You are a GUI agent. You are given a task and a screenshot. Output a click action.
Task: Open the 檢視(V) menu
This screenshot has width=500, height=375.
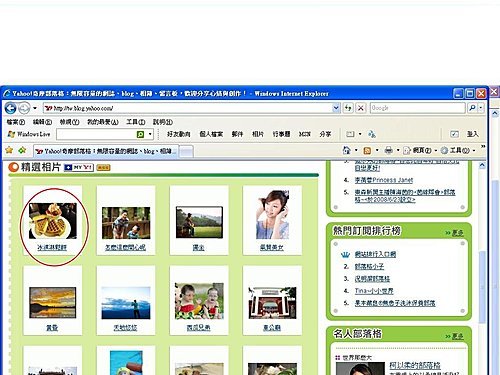point(69,122)
